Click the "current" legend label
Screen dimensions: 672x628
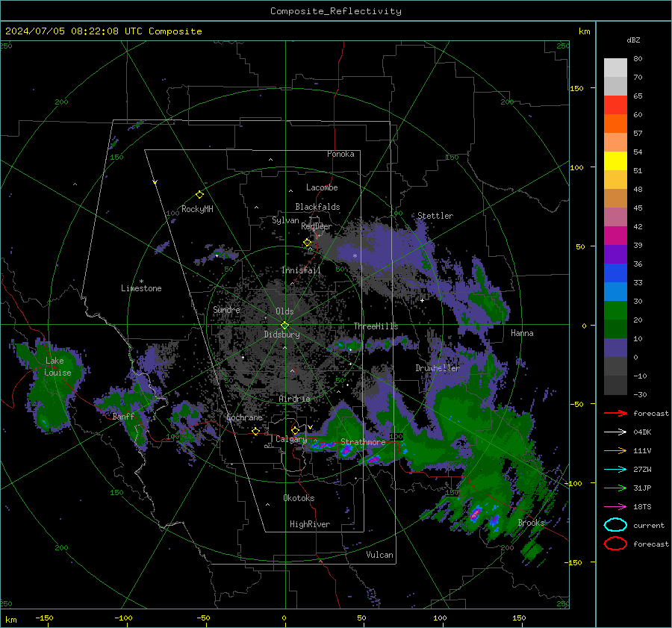pyautogui.click(x=649, y=525)
